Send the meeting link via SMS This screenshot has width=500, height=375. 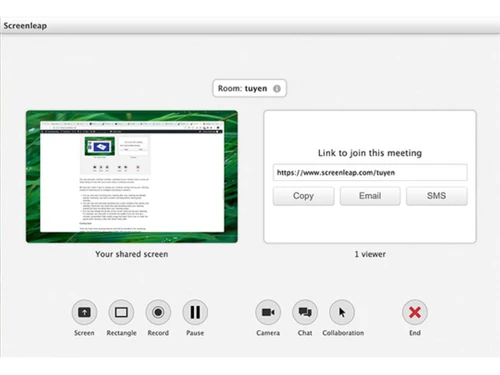pyautogui.click(x=436, y=196)
